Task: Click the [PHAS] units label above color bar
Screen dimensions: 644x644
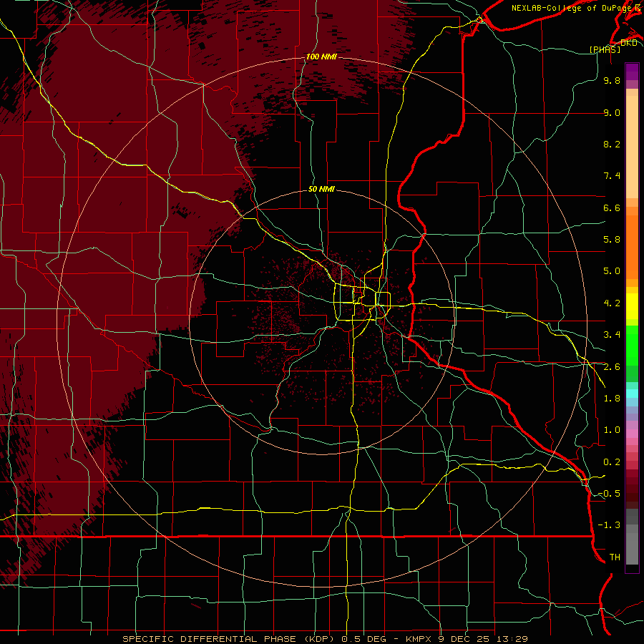Action: [605, 49]
